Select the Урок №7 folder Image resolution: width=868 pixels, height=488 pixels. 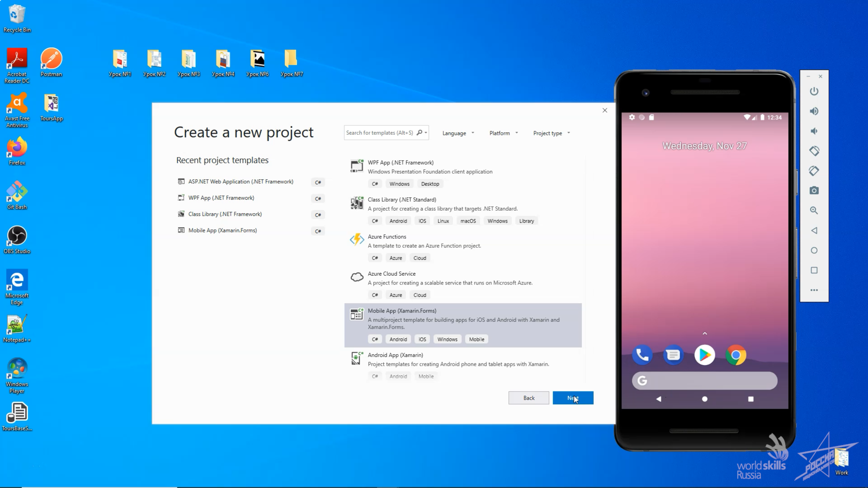pyautogui.click(x=291, y=63)
